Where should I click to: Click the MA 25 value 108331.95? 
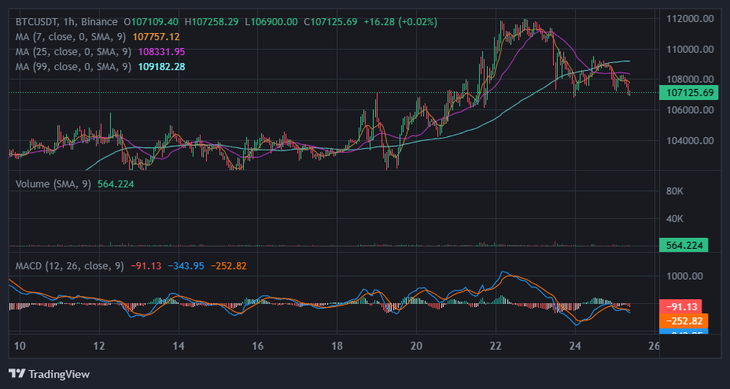162,52
